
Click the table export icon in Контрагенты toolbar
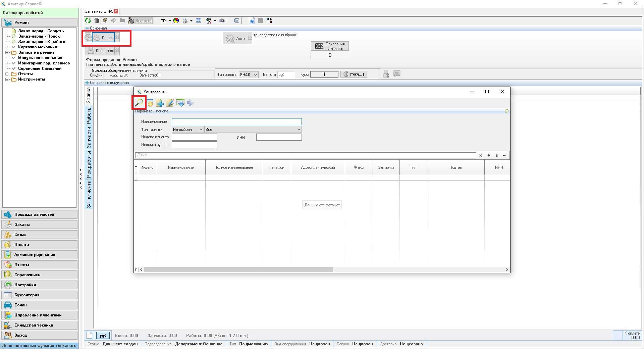[180, 103]
